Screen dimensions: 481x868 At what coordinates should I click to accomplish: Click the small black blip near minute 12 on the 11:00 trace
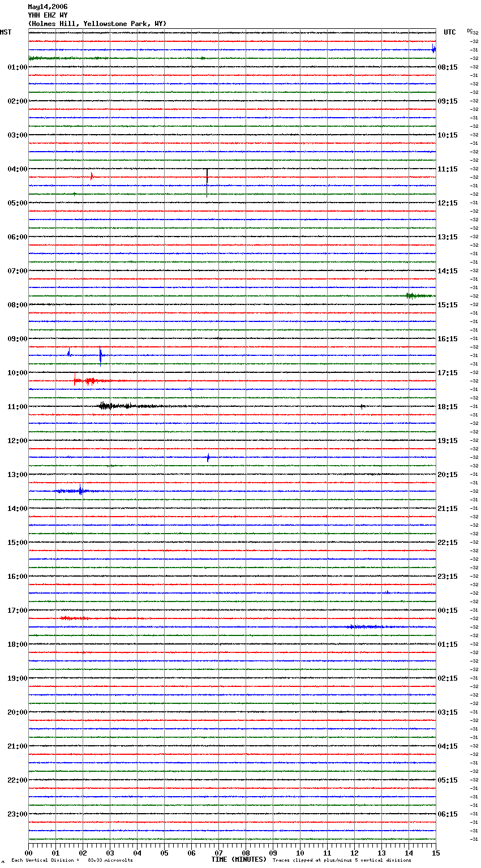[362, 406]
